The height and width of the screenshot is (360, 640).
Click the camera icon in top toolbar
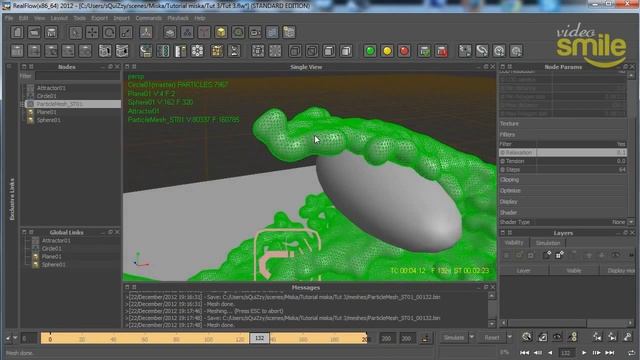point(255,32)
